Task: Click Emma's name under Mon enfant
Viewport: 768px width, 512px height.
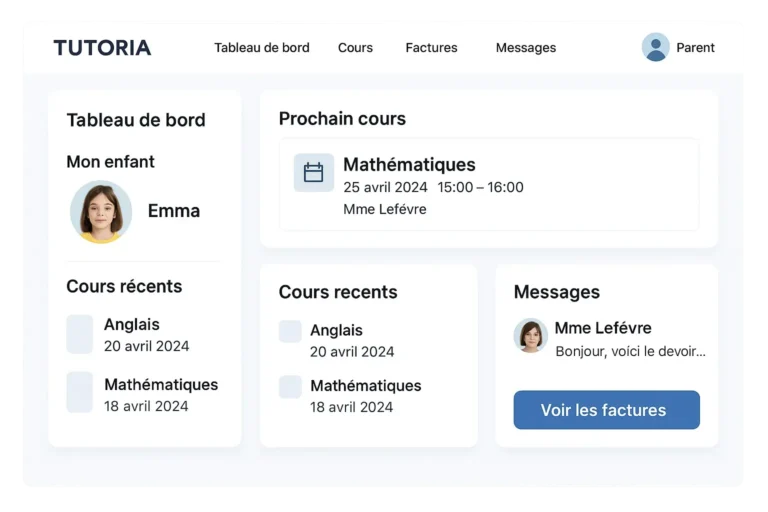Action: coord(174,211)
